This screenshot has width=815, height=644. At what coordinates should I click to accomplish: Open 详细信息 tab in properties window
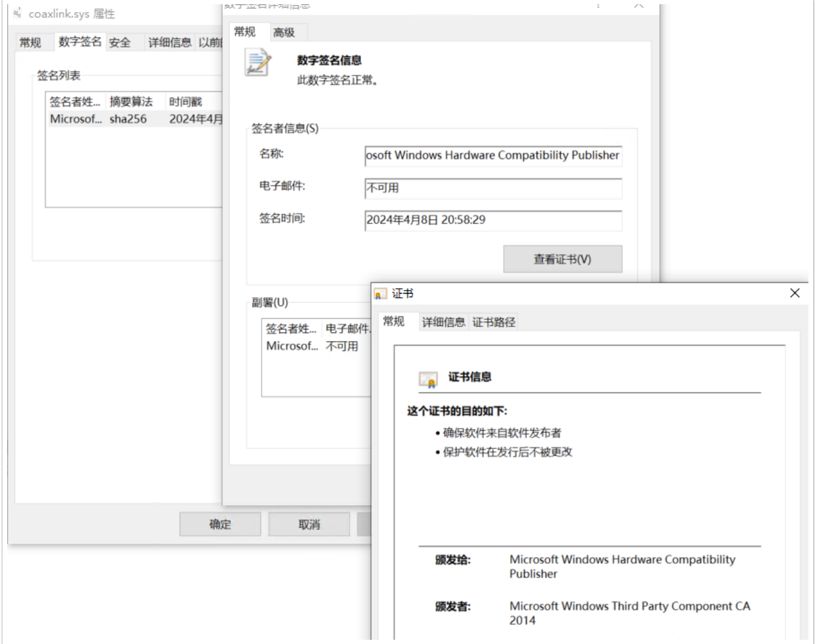[x=169, y=42]
